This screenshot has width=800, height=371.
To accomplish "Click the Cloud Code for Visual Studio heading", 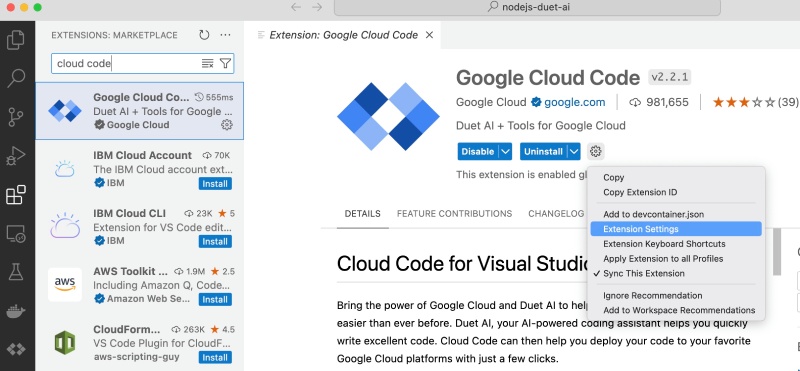I will click(x=463, y=264).
